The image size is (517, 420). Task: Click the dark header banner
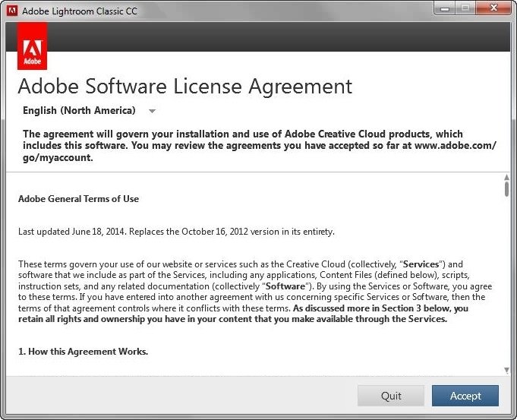click(279, 36)
